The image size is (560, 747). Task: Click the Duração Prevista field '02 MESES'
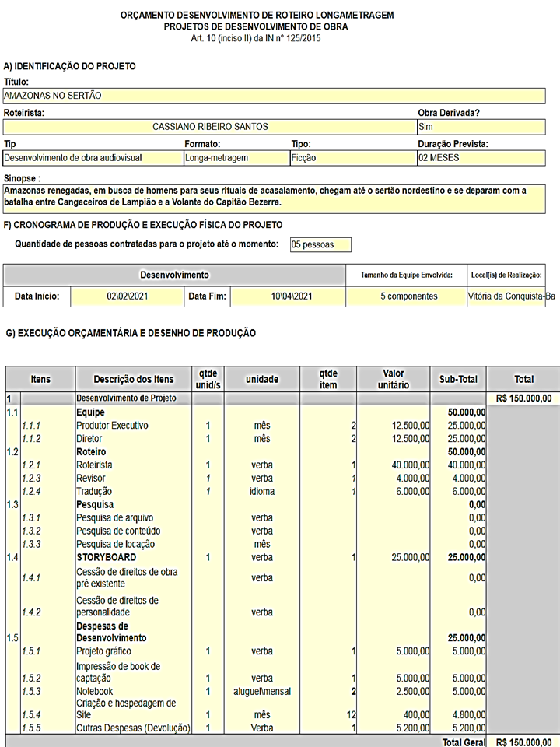[481, 158]
